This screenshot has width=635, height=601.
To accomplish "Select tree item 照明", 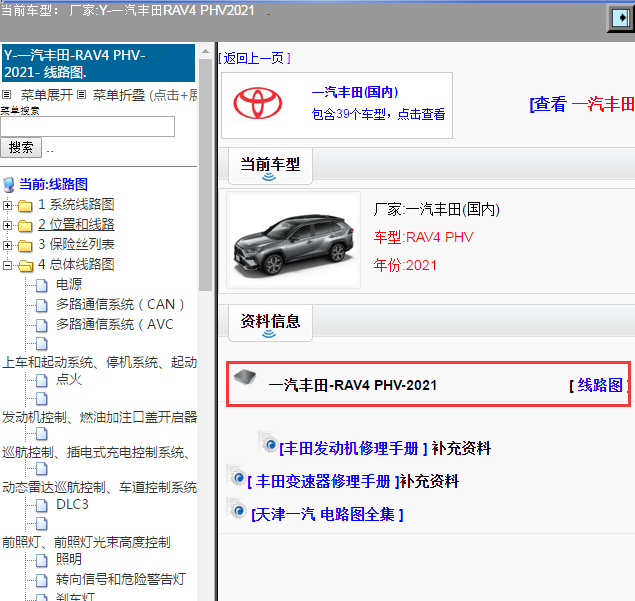I will 69,559.
